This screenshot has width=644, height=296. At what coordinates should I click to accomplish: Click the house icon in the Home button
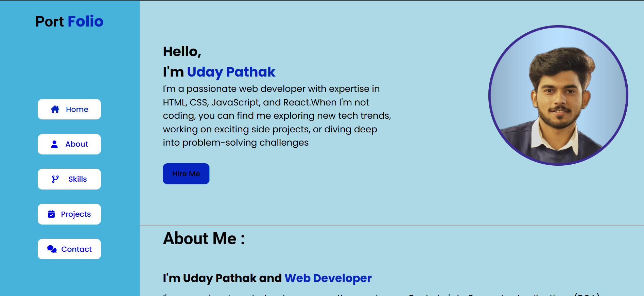[x=55, y=109]
